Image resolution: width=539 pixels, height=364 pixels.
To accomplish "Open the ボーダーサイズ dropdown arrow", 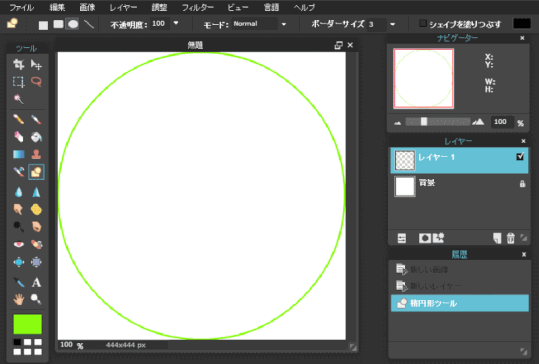I will click(x=392, y=24).
